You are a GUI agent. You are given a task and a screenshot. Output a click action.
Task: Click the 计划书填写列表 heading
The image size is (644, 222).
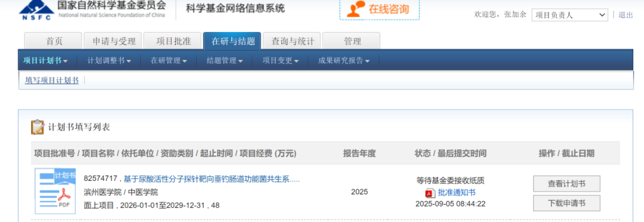click(x=79, y=127)
